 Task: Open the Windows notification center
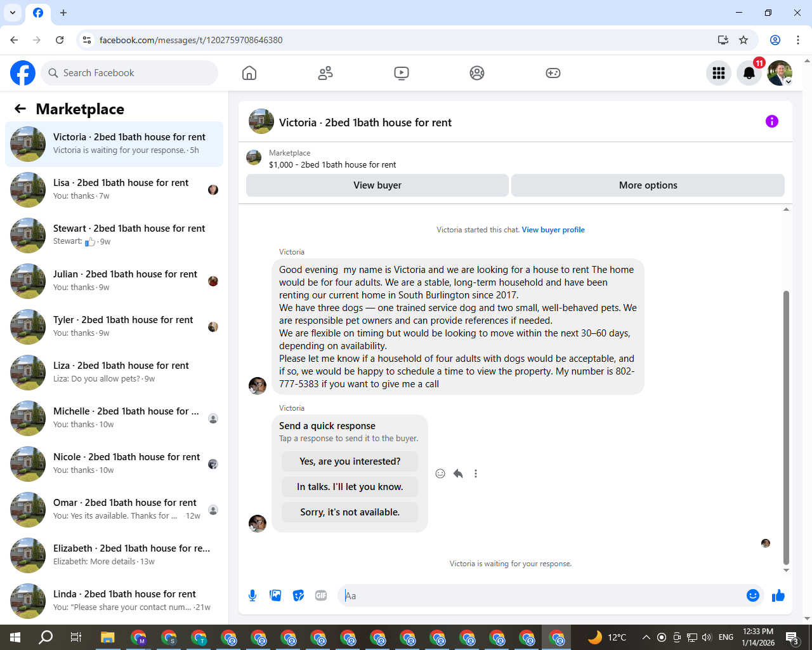[x=792, y=637]
